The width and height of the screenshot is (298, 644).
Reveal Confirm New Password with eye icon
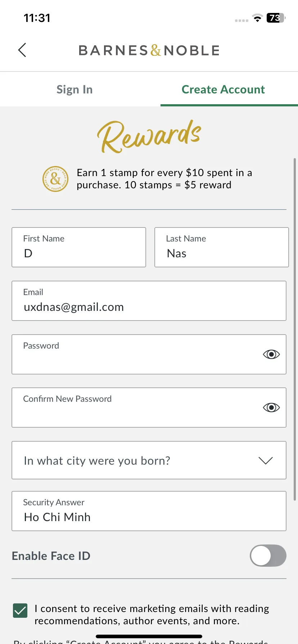click(271, 408)
